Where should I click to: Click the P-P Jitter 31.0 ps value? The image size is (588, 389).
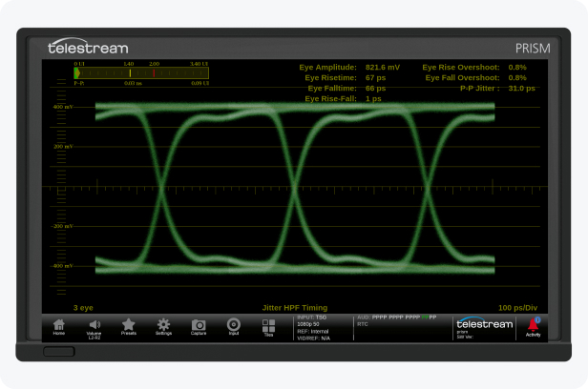point(521,89)
